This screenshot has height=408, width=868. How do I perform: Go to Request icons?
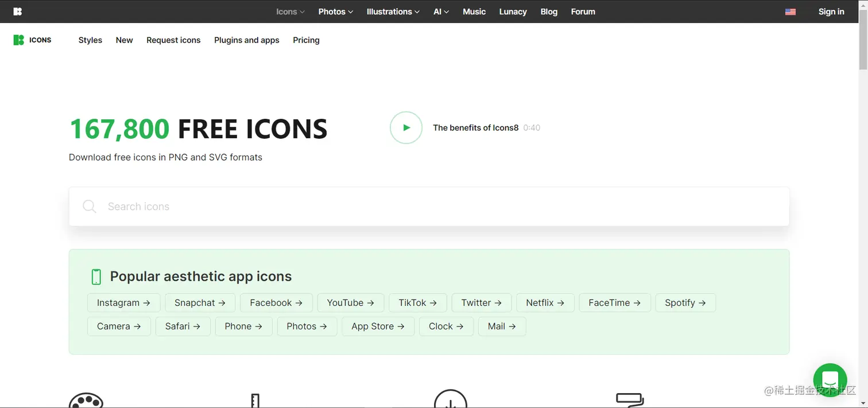tap(173, 40)
